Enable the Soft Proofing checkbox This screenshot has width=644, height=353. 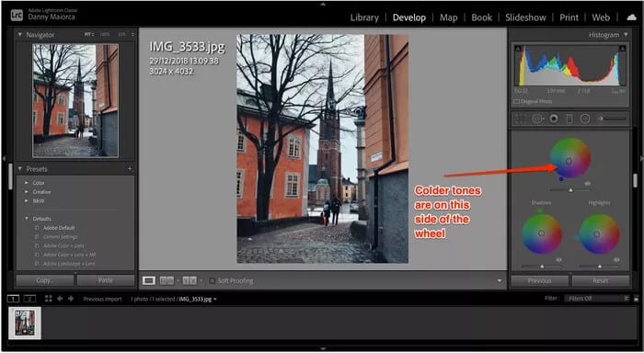pos(212,280)
